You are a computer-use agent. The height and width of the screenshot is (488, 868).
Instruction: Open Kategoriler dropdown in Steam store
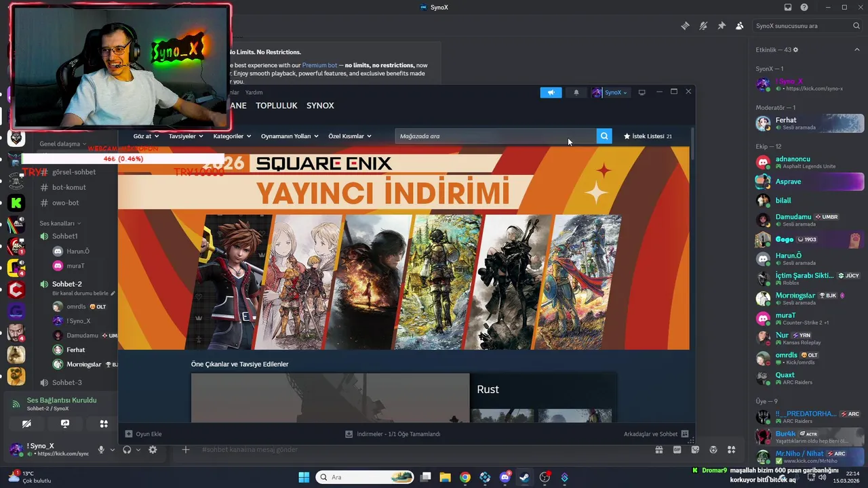(x=232, y=136)
